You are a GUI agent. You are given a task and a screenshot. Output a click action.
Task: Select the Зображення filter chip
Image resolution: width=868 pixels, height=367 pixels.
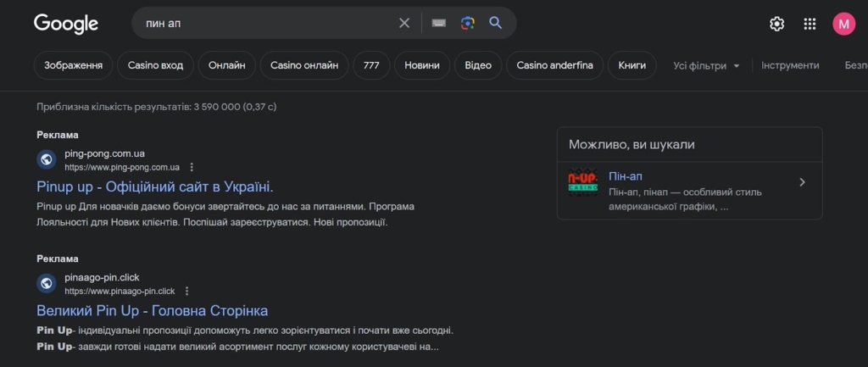point(74,65)
